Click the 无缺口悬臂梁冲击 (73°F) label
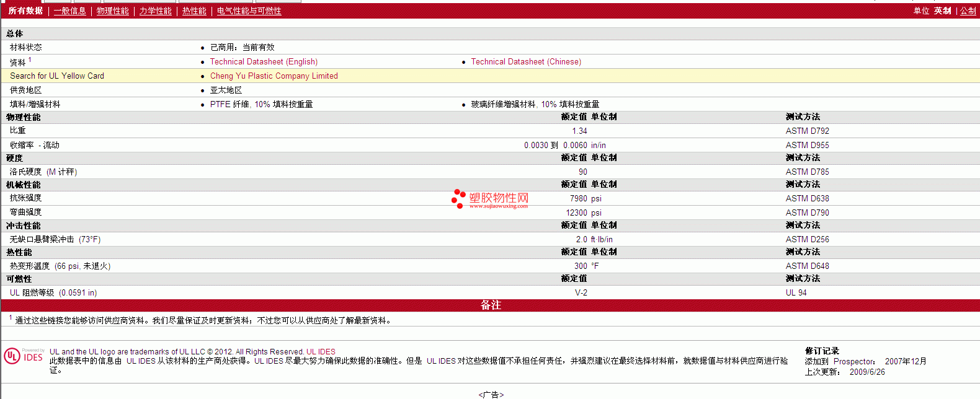Viewport: 980px width, 399px height. point(55,239)
